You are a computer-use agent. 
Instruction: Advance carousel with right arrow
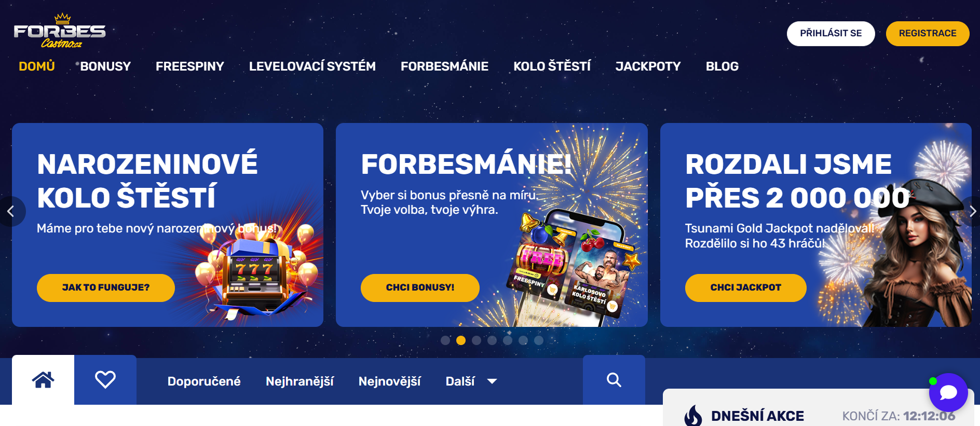coord(972,211)
